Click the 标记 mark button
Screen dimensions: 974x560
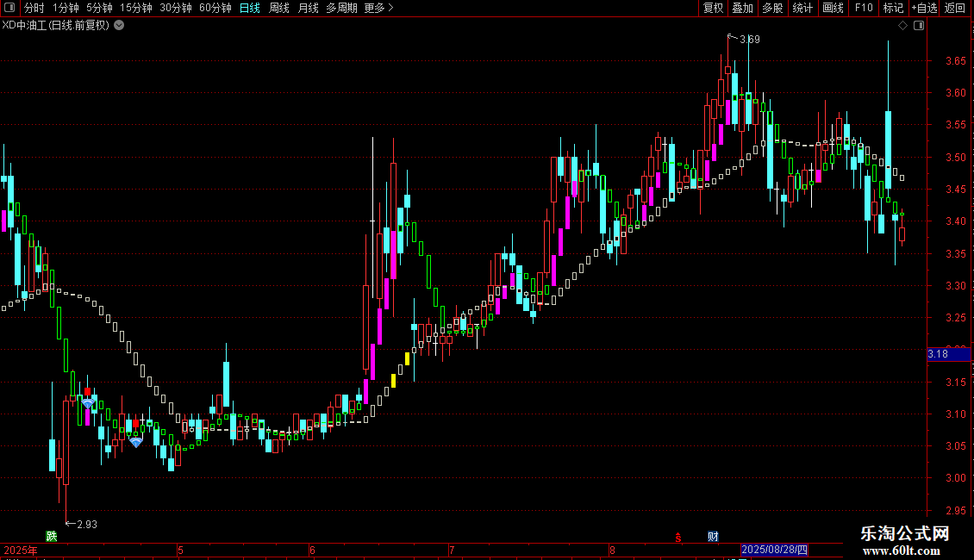point(893,8)
